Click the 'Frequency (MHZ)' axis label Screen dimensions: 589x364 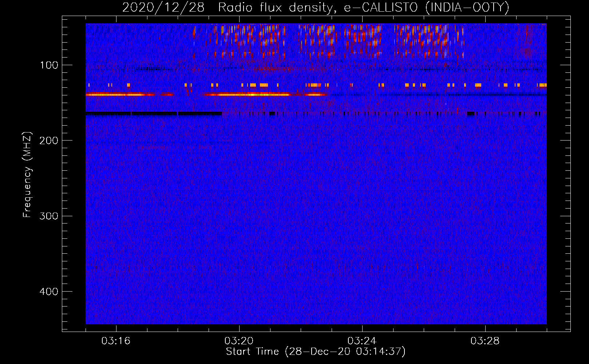[27, 175]
